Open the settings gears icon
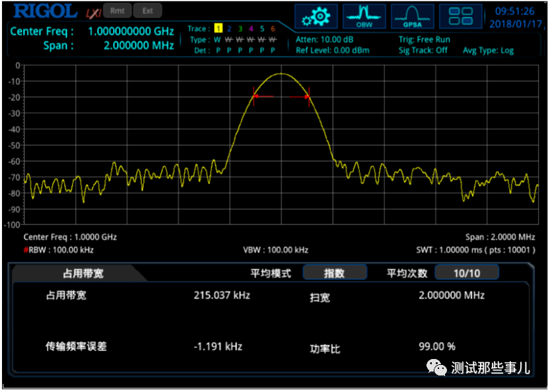548x392 pixels. pos(316,16)
